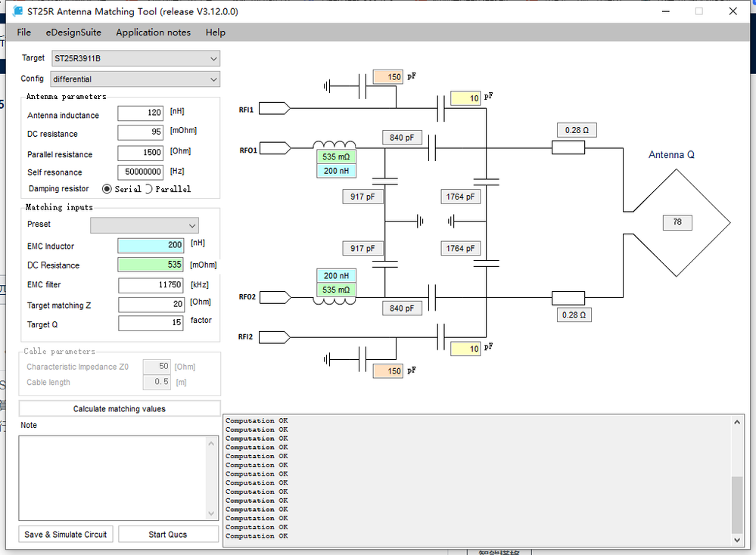Click the Save & Simulate Circuit button
This screenshot has width=756, height=555.
(65, 535)
